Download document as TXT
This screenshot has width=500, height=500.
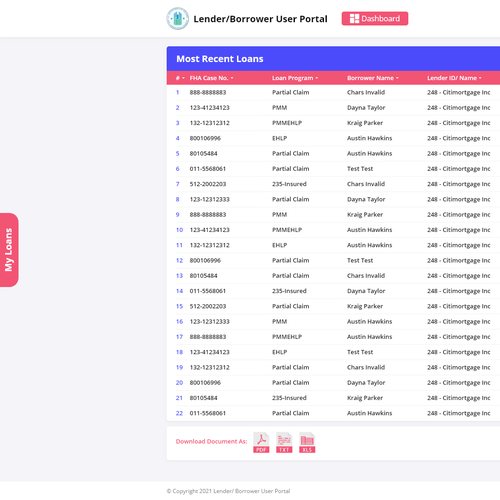(x=284, y=443)
